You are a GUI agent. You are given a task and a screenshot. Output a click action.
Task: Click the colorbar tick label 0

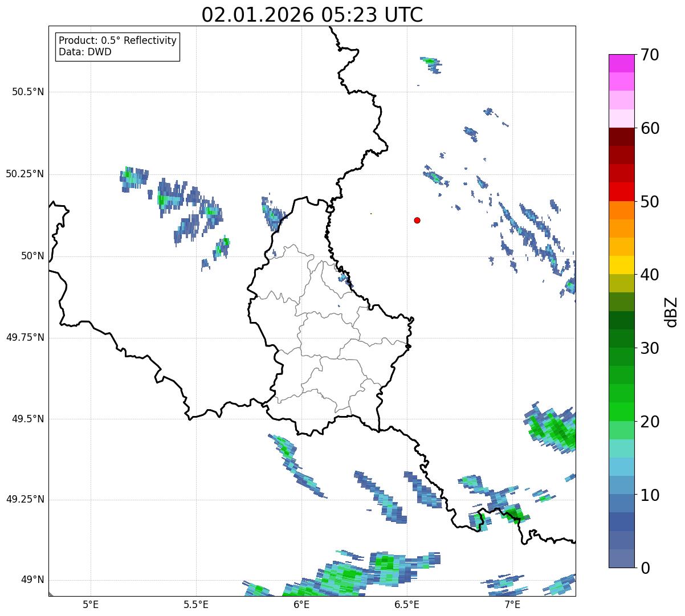coord(645,568)
